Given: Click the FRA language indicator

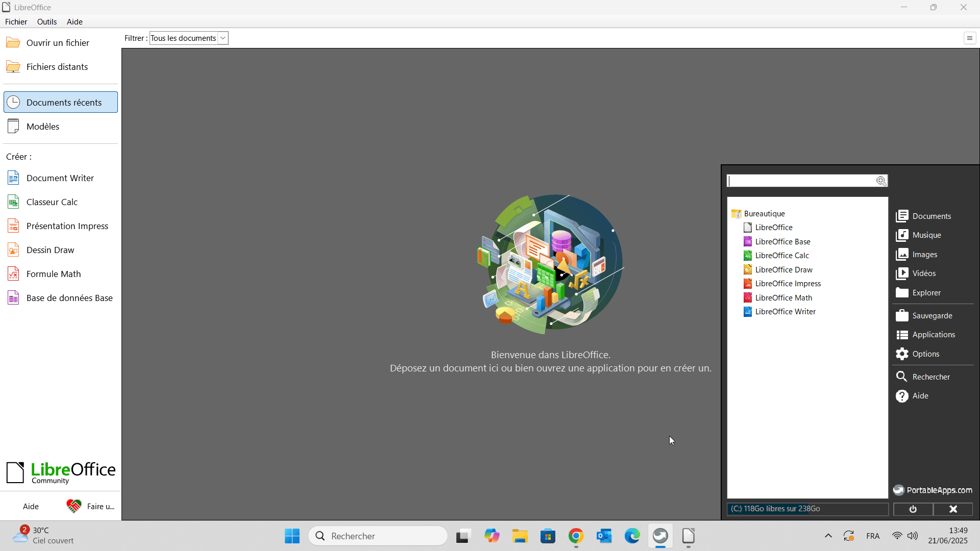Looking at the screenshot, I should tap(873, 536).
